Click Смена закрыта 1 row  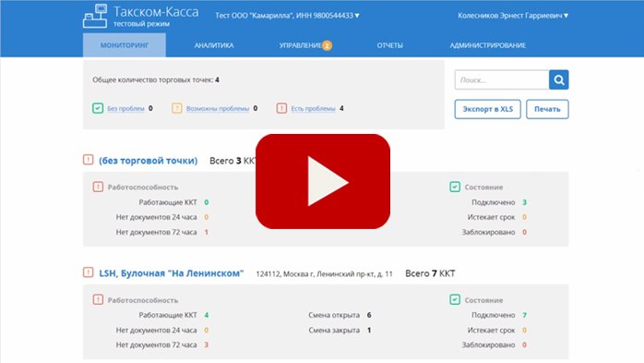tap(340, 330)
